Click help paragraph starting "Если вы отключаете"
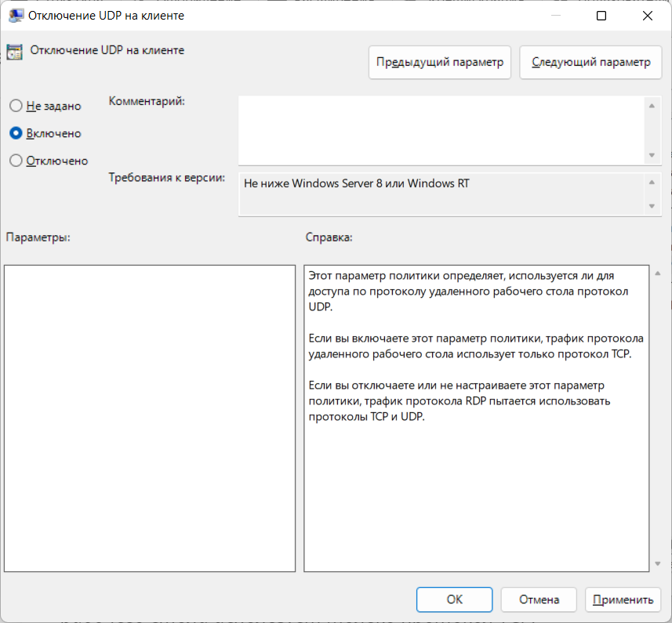 (x=460, y=400)
